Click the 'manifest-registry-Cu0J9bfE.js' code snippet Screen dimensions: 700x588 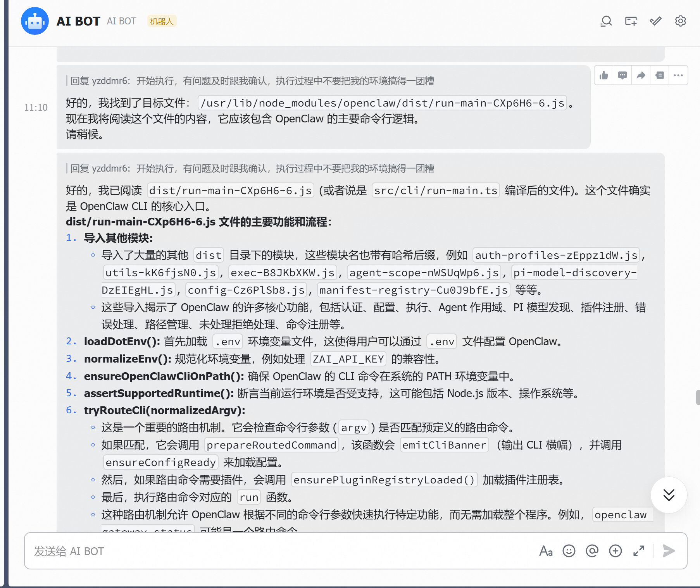[414, 290]
